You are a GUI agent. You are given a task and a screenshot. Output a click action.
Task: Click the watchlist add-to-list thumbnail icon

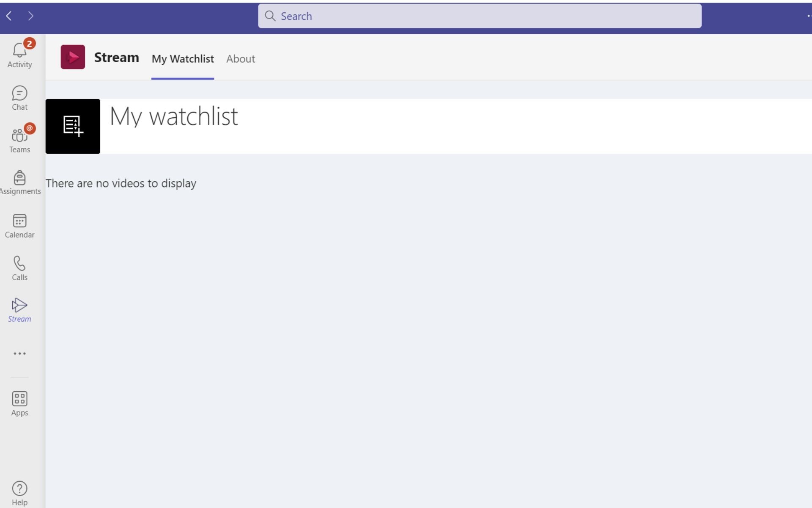click(x=73, y=126)
